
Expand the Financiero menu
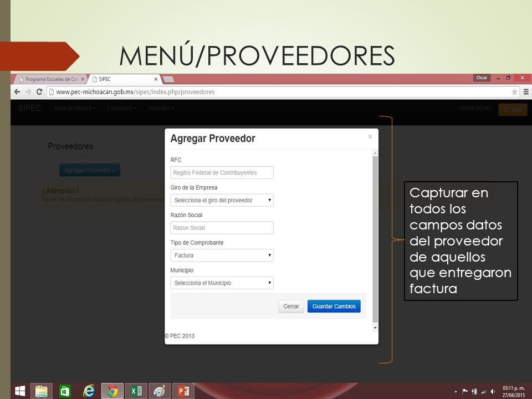pos(121,108)
